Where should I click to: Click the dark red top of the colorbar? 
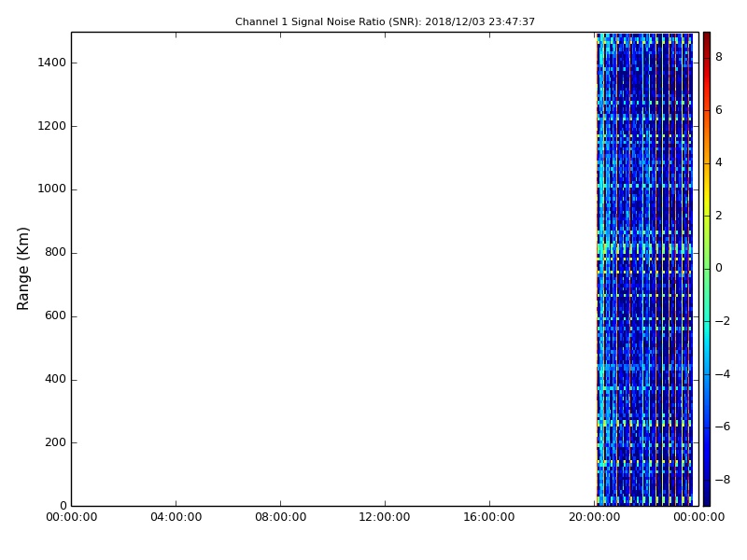click(x=707, y=40)
